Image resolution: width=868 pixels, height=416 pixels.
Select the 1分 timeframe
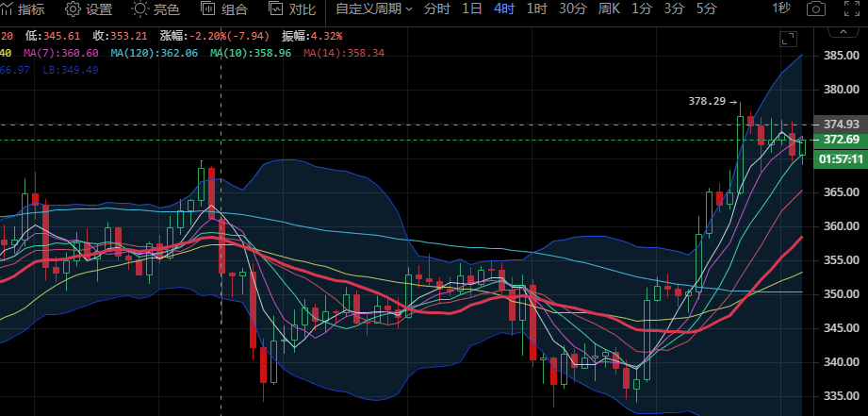(x=642, y=9)
